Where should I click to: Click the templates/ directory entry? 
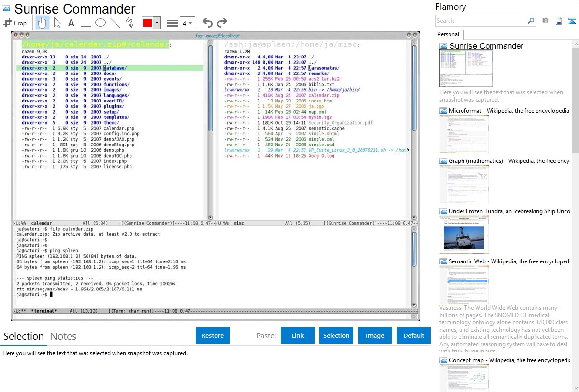point(116,117)
